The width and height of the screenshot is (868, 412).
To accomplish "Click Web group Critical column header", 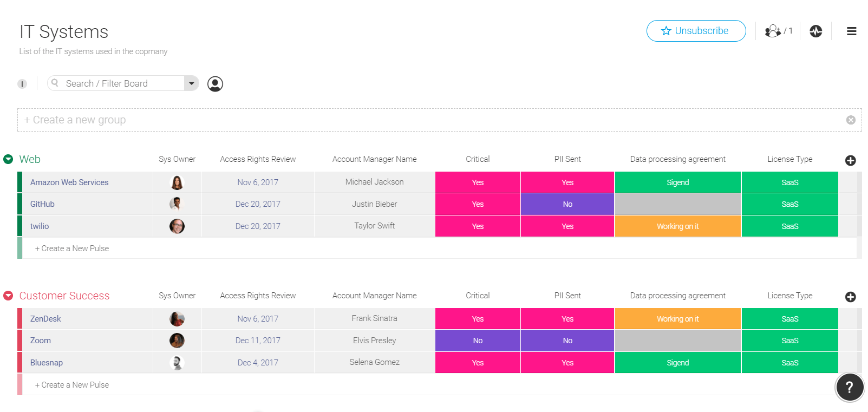I will [x=478, y=159].
